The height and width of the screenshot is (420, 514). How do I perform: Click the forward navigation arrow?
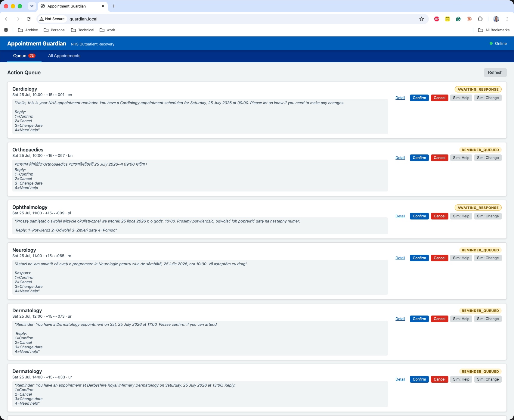tap(18, 19)
